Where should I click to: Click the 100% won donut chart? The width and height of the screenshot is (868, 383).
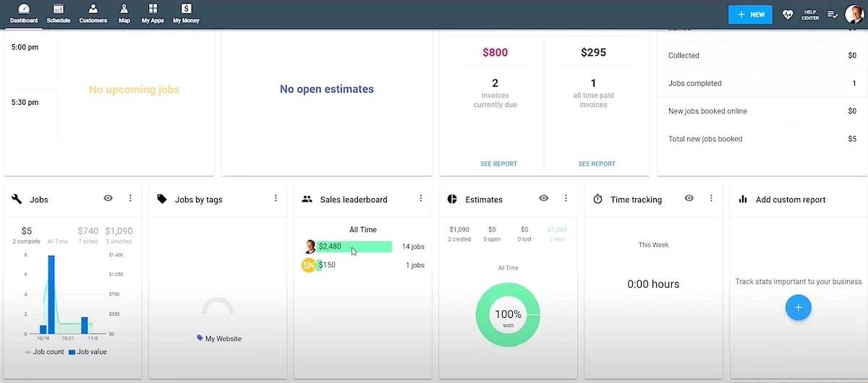tap(508, 314)
